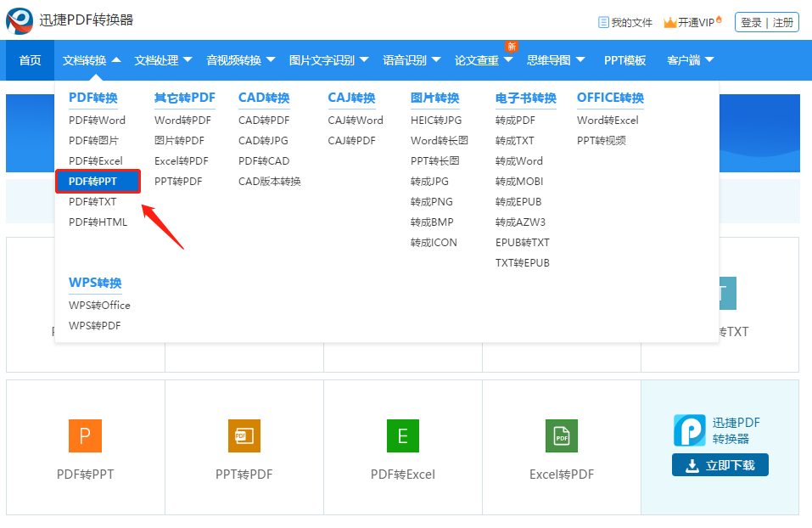This screenshot has height=528, width=812.
Task: Choose PPT转长图 option
Action: (435, 161)
